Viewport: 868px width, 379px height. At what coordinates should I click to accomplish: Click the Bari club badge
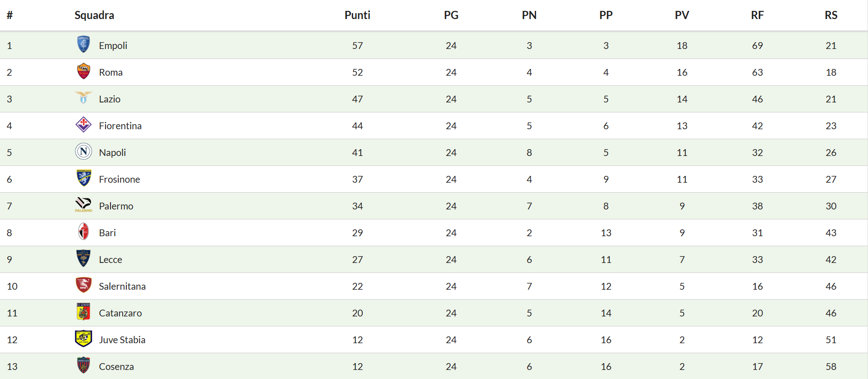tap(83, 232)
